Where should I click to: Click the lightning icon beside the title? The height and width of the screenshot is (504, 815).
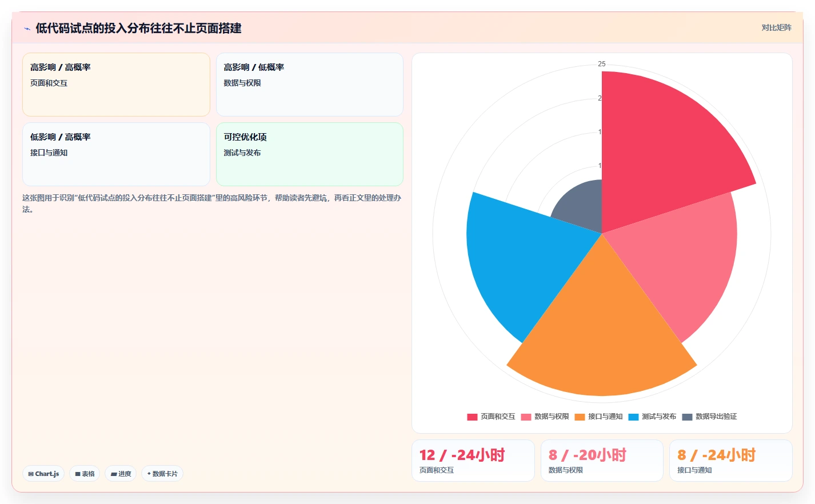[27, 29]
